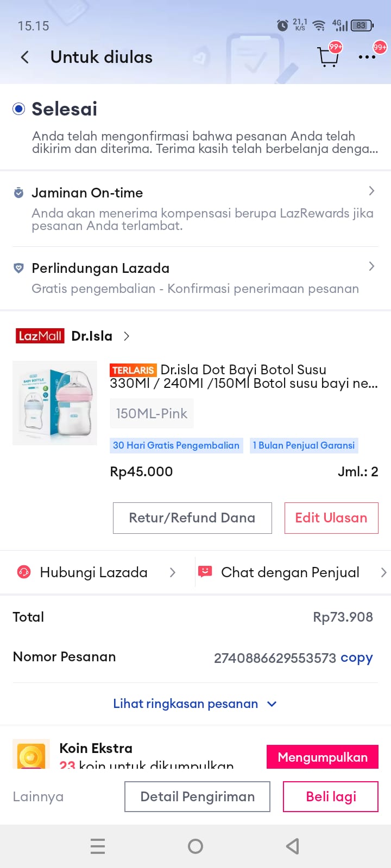Viewport: 391px width, 868px height.
Task: Open the three-dot more options menu
Action: coord(367,56)
